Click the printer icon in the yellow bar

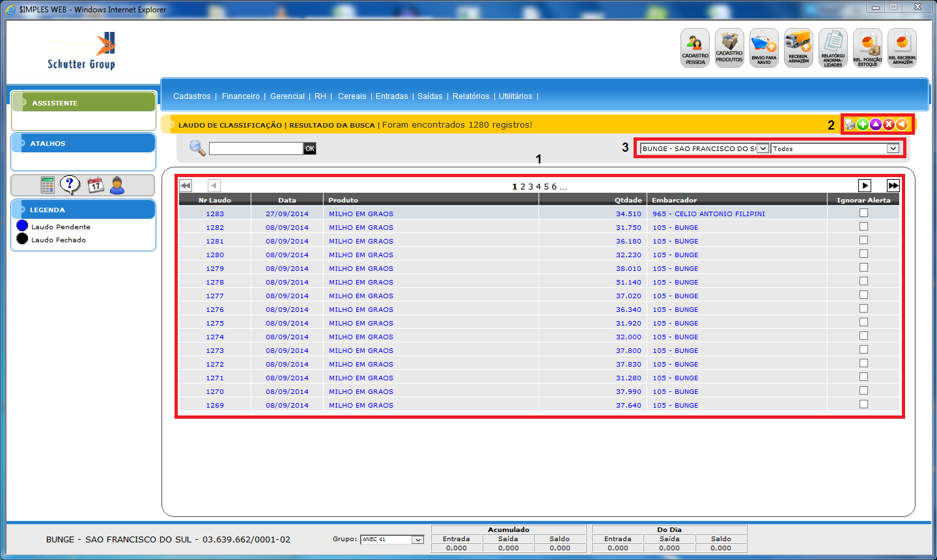(x=850, y=124)
